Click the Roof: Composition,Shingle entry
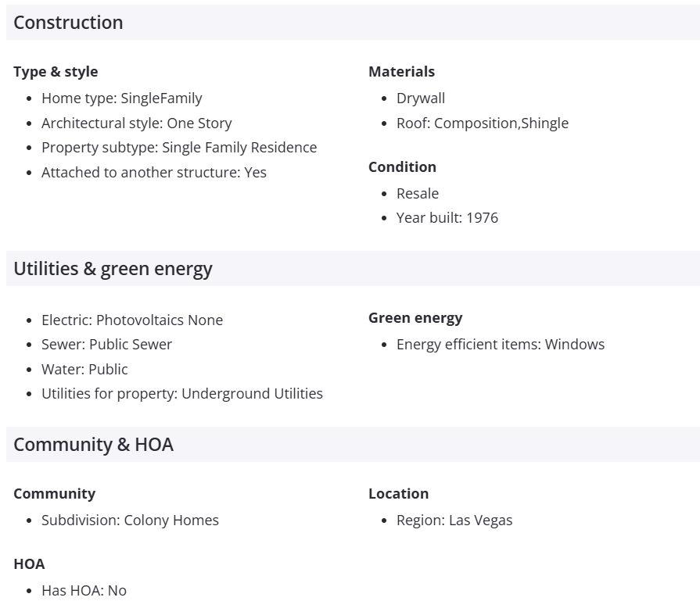 point(482,123)
